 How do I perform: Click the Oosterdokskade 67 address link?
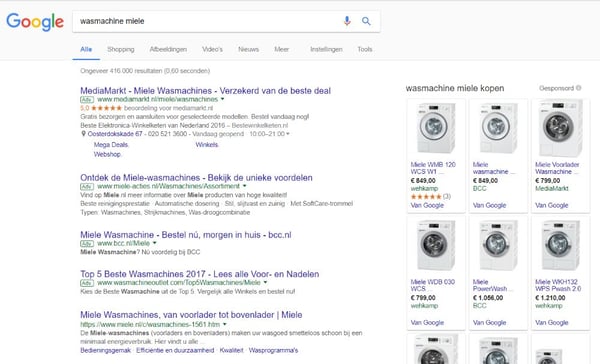click(115, 134)
